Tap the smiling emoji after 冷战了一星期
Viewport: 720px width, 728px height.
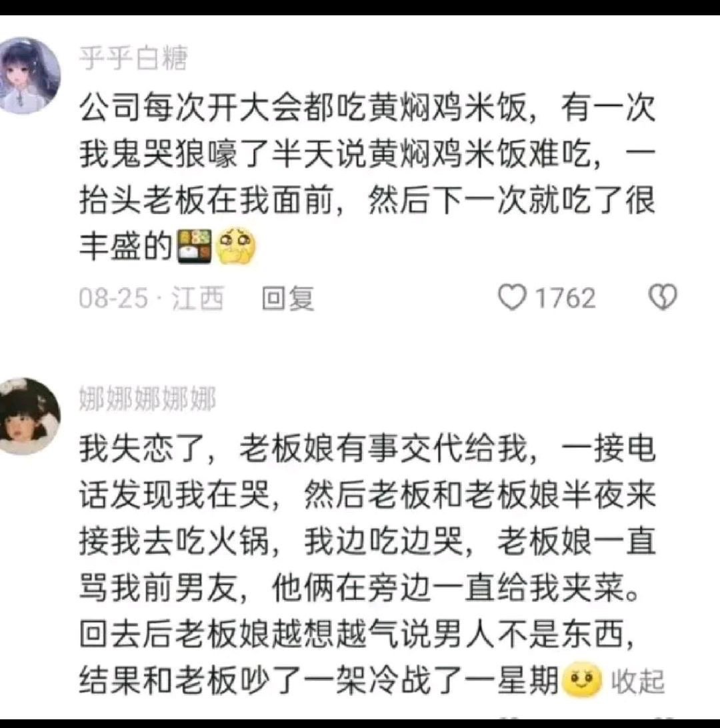581,679
